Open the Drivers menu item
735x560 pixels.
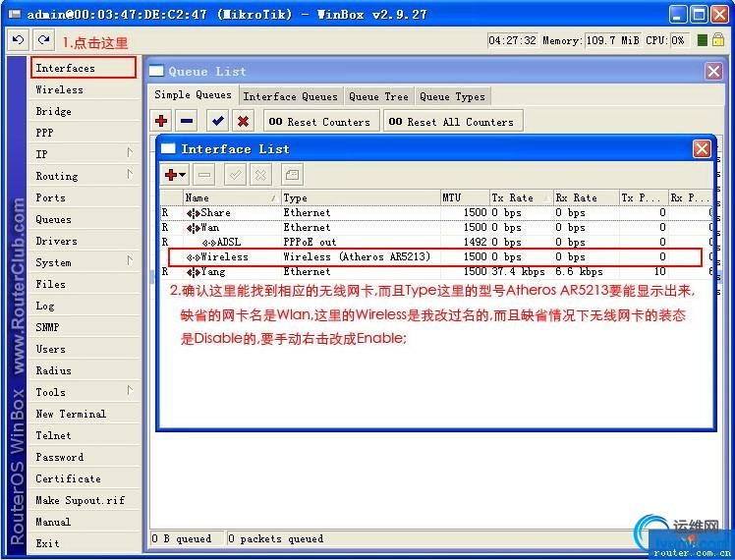click(x=85, y=241)
